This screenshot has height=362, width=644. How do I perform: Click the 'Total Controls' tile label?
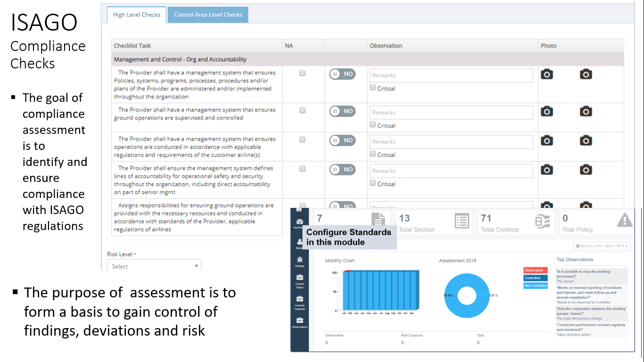point(500,230)
